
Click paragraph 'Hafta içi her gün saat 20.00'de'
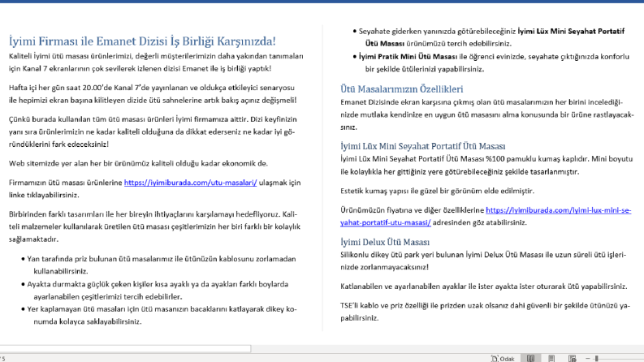153,93
